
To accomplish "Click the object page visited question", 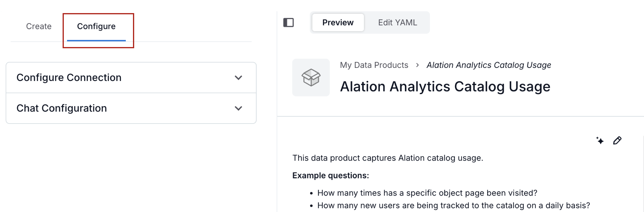I will pos(427,193).
